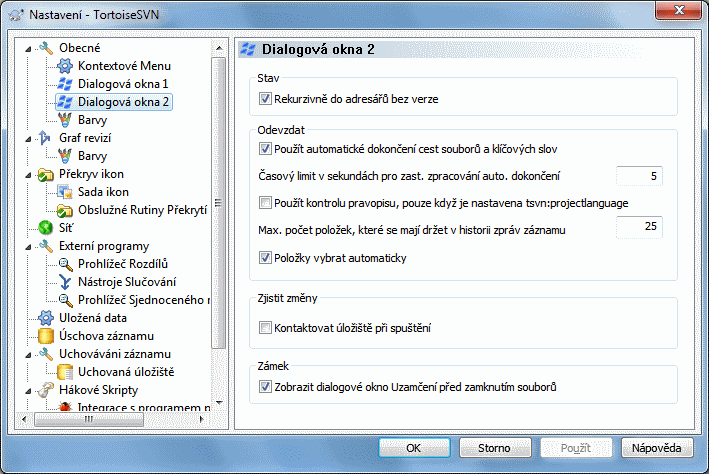Click the Uchováváni záznamu wrench icon
The image size is (709, 474).
(46, 354)
